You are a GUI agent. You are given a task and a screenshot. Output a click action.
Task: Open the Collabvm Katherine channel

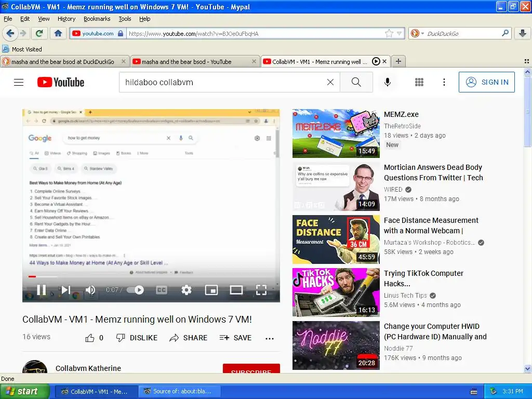click(x=88, y=368)
